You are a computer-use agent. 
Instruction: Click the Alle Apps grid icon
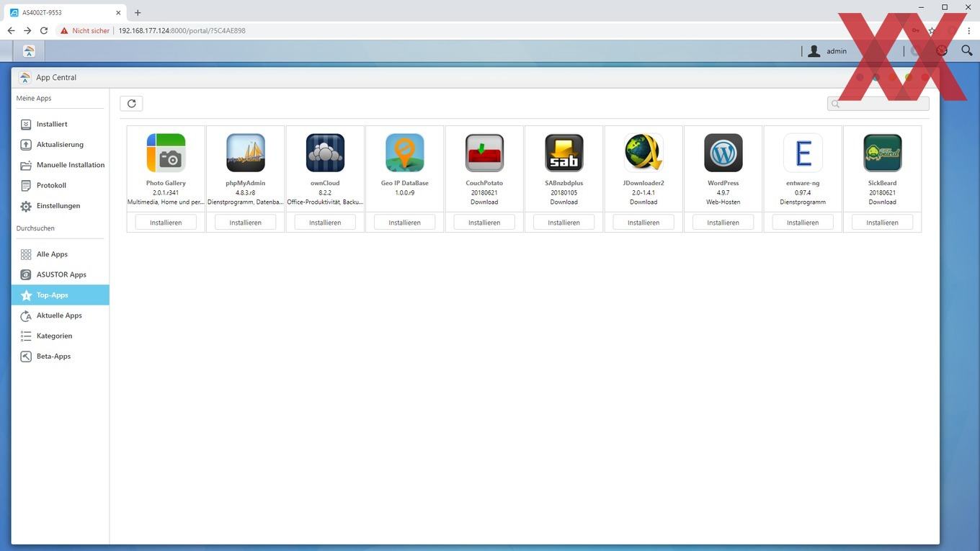point(26,254)
